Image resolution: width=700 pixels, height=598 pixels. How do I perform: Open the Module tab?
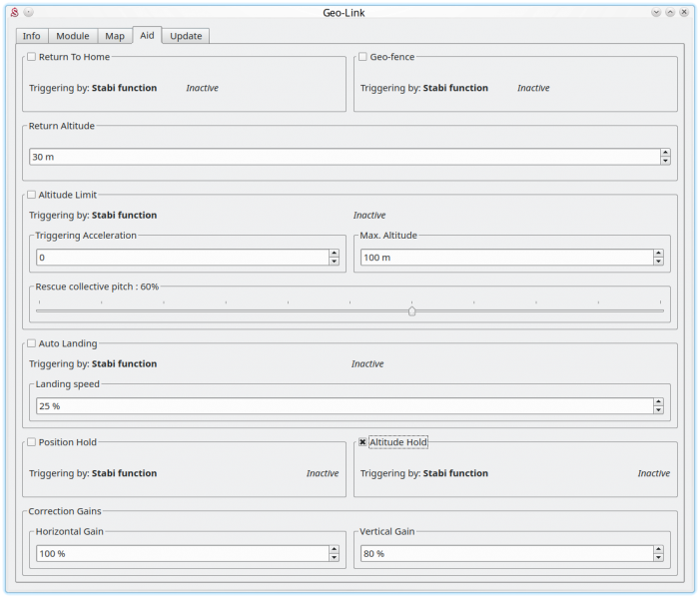coord(72,36)
